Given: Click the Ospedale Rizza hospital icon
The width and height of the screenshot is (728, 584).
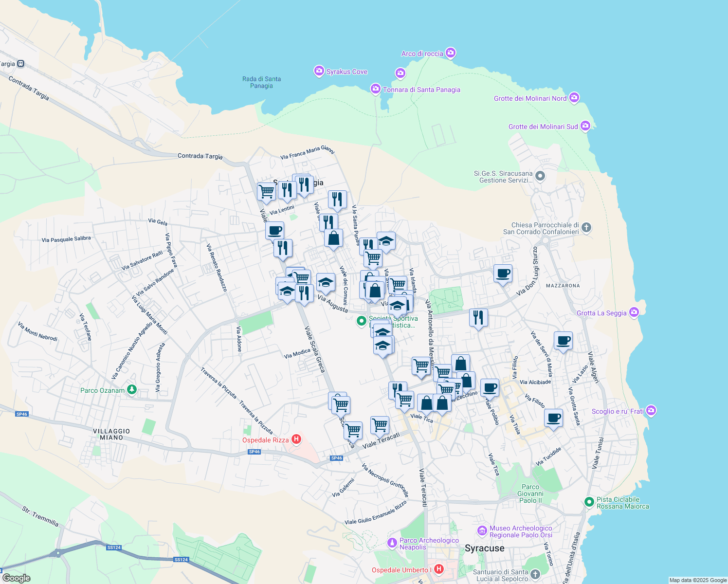Looking at the screenshot, I should pos(296,439).
